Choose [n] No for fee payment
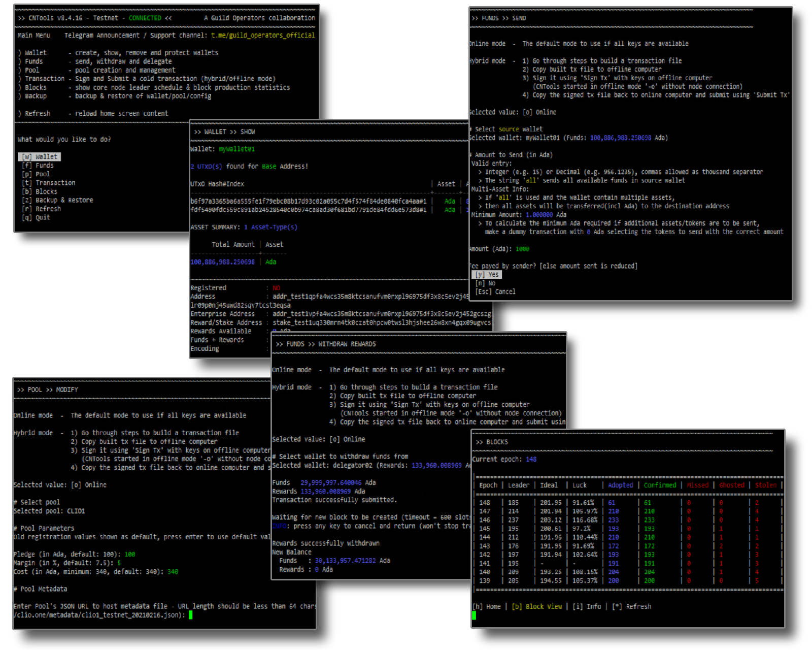The image size is (812, 650). tap(486, 283)
